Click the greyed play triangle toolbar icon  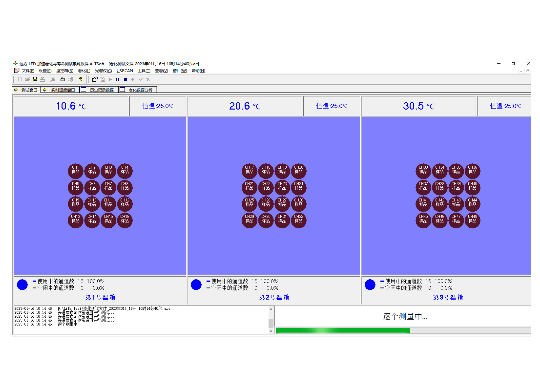[111, 80]
